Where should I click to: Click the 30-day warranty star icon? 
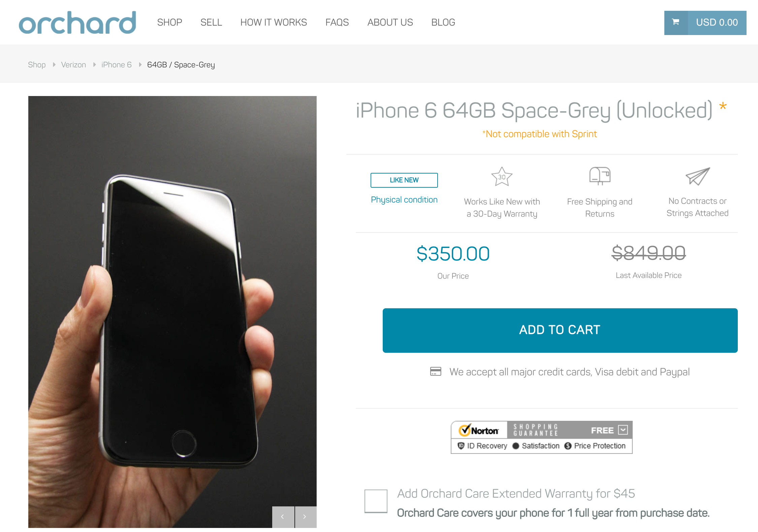(502, 177)
